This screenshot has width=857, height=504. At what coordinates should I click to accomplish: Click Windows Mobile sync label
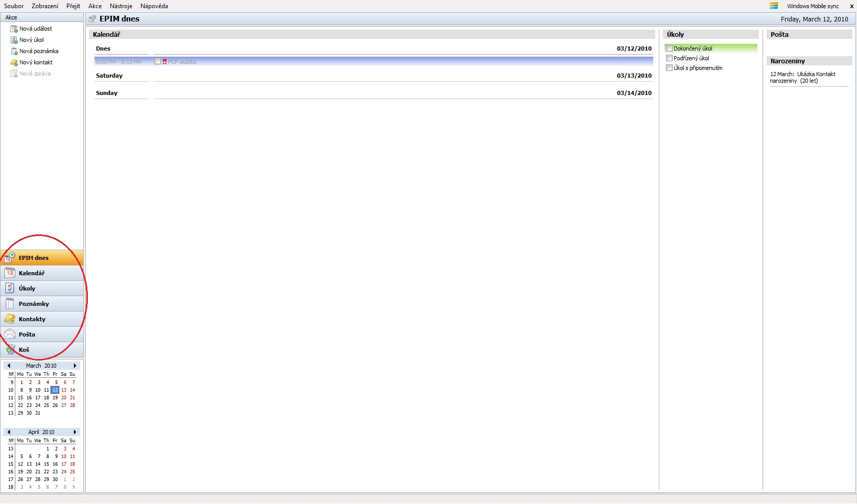tap(813, 6)
